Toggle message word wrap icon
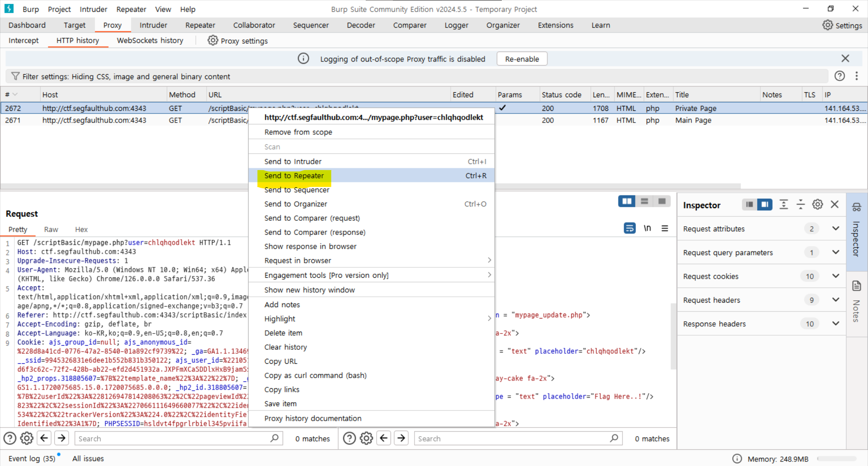This screenshot has height=466, width=868. [629, 228]
